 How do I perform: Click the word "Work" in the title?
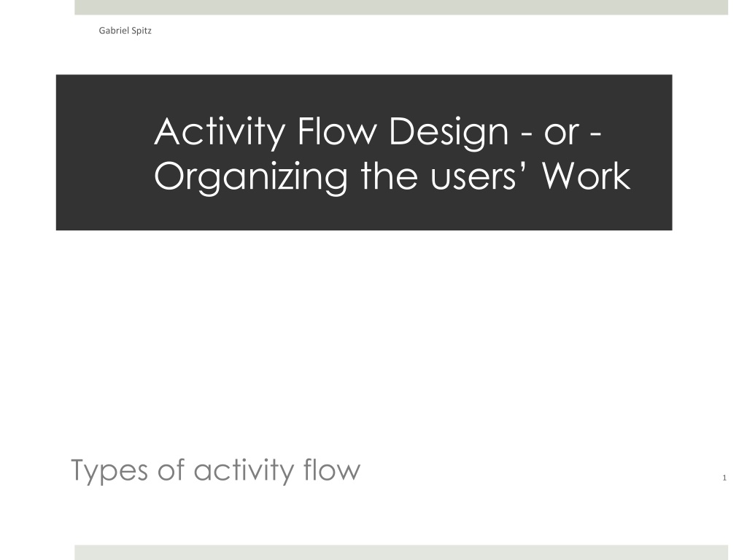pyautogui.click(x=587, y=176)
